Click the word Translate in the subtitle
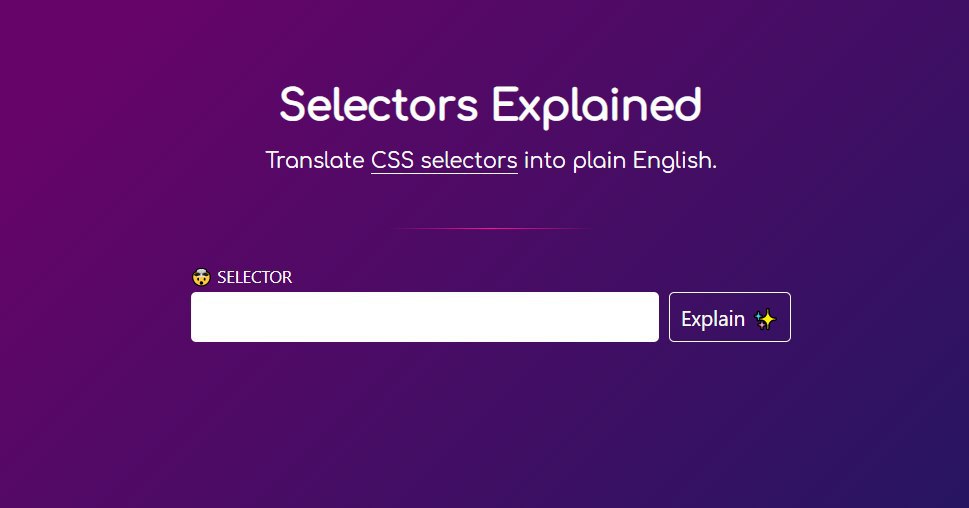 click(x=314, y=160)
